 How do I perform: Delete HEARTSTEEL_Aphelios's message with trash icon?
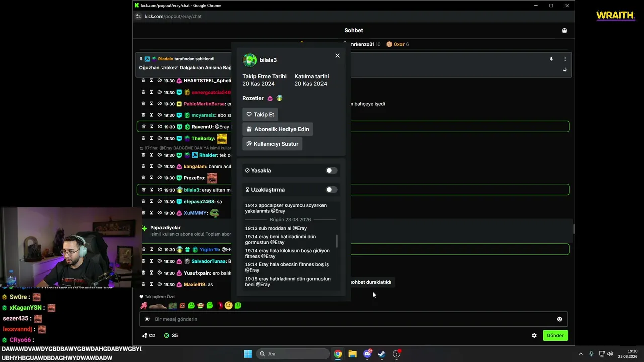point(143,80)
